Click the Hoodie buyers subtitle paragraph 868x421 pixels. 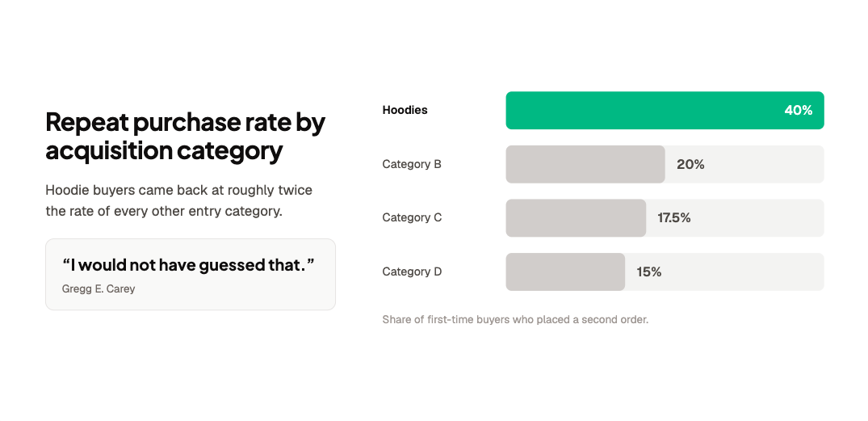[178, 200]
